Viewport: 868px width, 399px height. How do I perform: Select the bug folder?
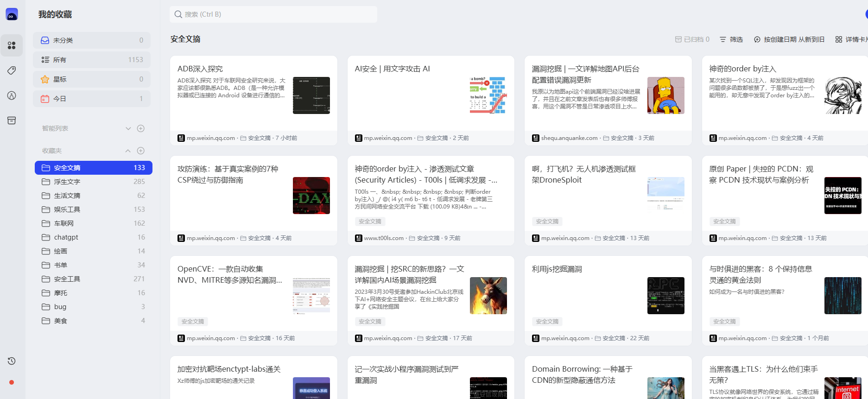point(94,307)
